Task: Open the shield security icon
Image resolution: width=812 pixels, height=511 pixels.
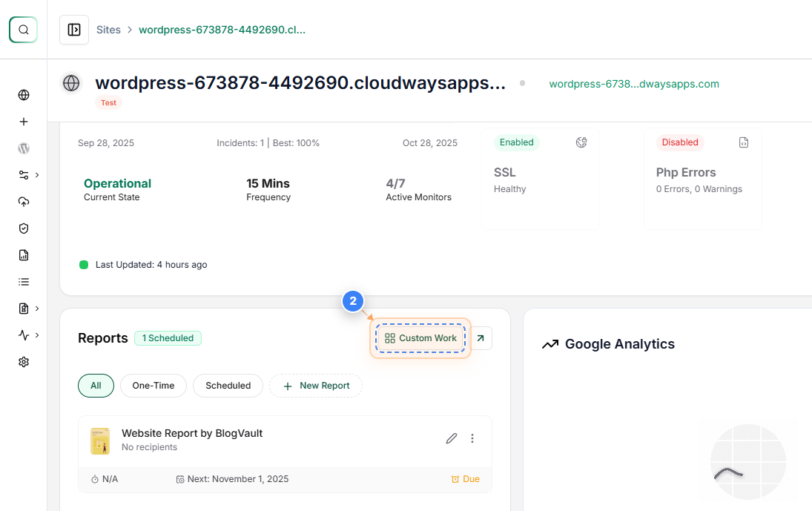Action: point(23,228)
